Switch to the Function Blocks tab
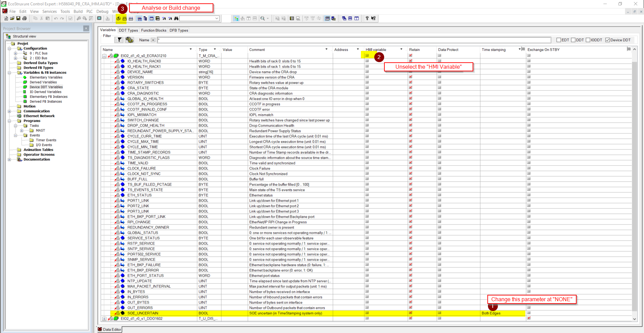 pyautogui.click(x=154, y=30)
